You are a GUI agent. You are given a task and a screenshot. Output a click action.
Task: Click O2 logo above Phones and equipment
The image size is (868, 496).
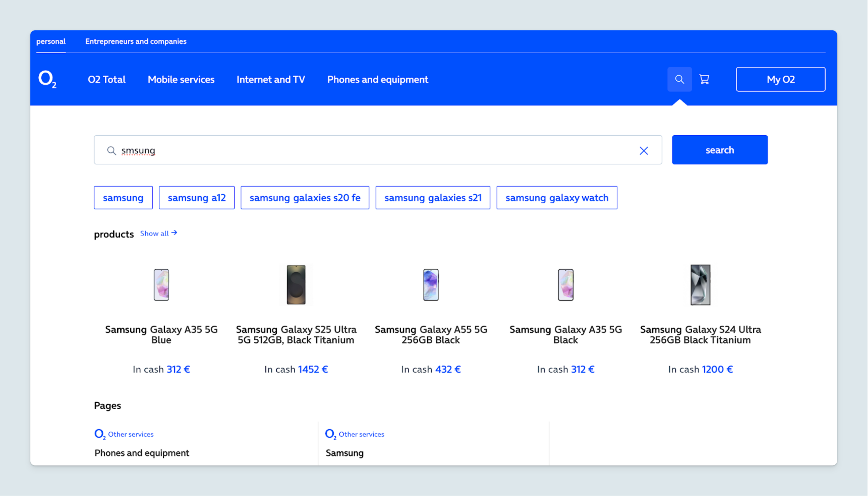pos(100,434)
